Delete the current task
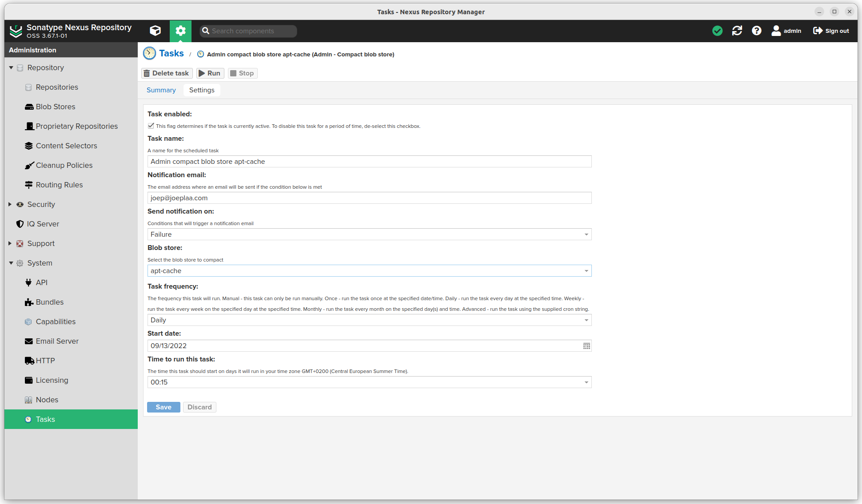 (x=167, y=73)
